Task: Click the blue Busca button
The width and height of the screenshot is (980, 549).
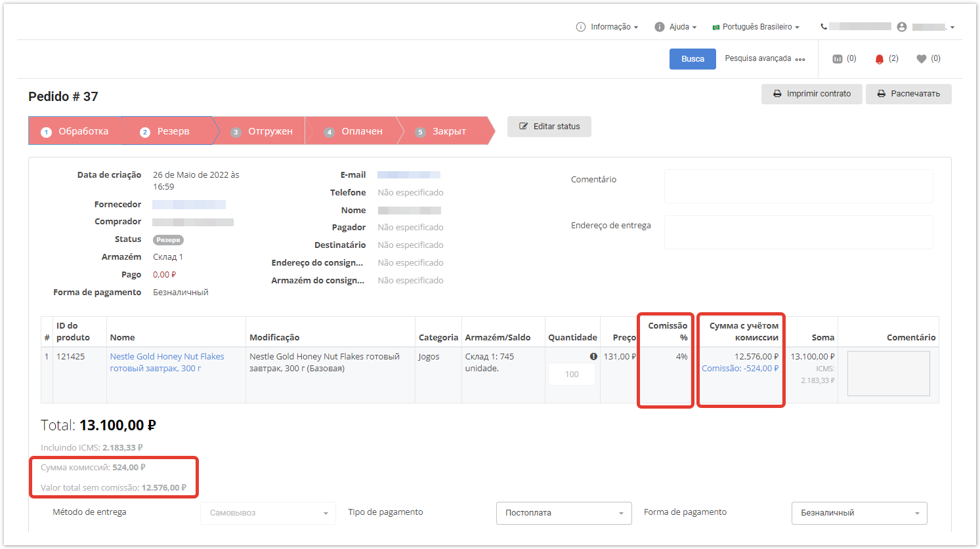Action: [x=692, y=59]
